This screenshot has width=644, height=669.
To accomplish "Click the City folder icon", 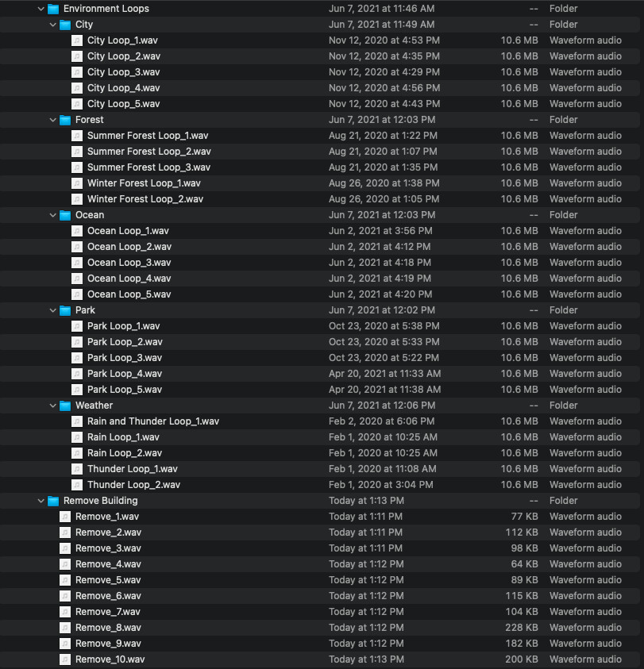I will tap(65, 25).
